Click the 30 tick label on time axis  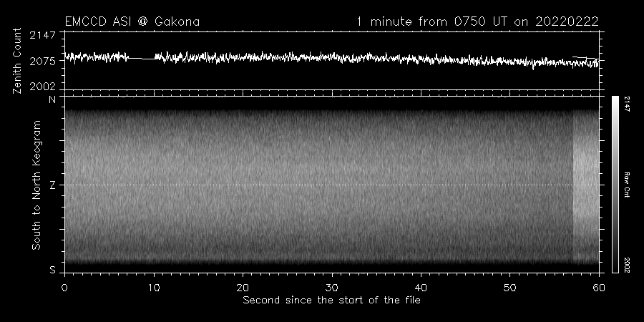[332, 288]
